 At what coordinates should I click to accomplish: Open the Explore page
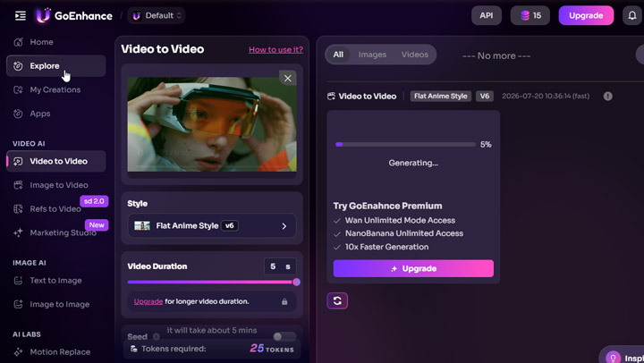click(55, 65)
